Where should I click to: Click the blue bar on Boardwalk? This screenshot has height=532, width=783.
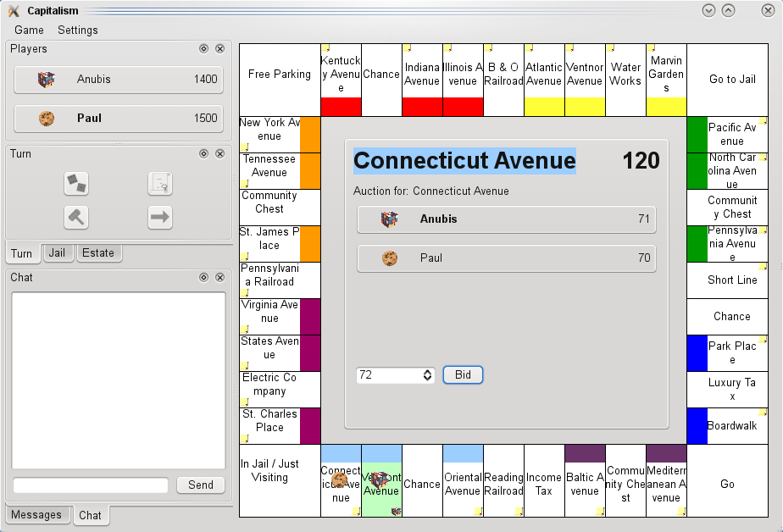coord(697,426)
